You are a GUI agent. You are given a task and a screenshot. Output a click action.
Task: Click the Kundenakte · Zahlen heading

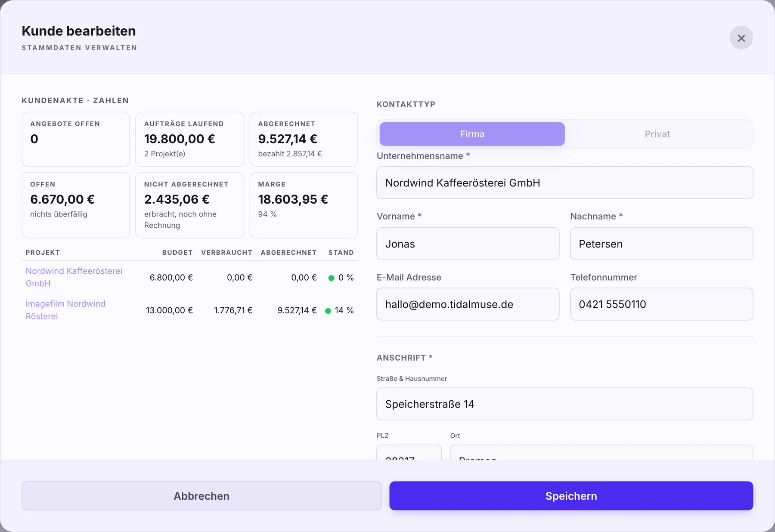pyautogui.click(x=75, y=100)
